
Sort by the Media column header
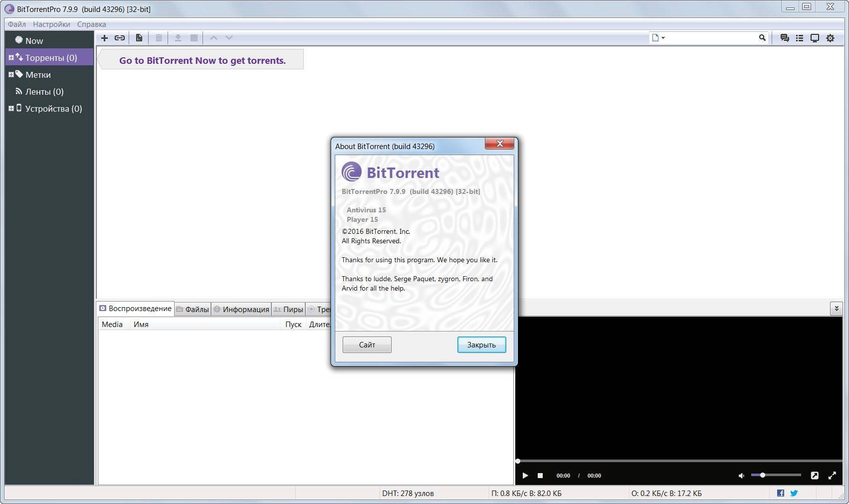tap(114, 324)
